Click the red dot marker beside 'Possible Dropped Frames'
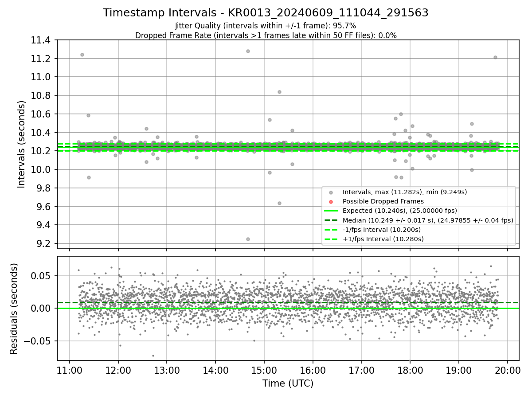 (331, 202)
